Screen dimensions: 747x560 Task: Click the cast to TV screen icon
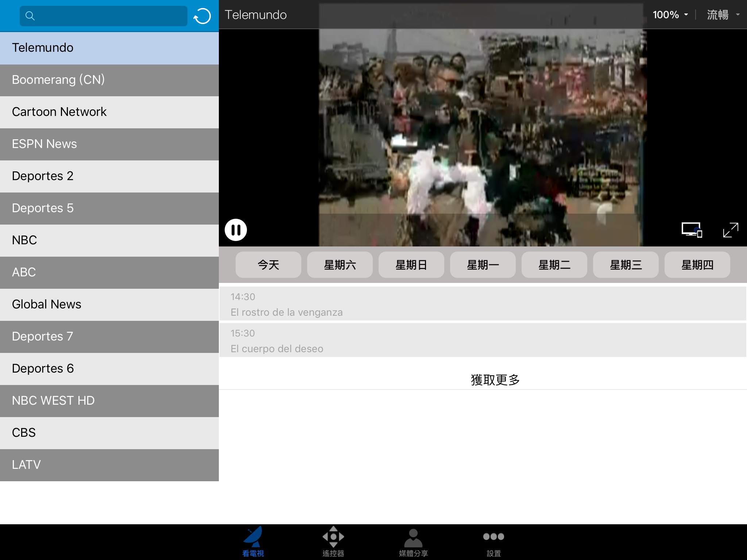click(692, 230)
